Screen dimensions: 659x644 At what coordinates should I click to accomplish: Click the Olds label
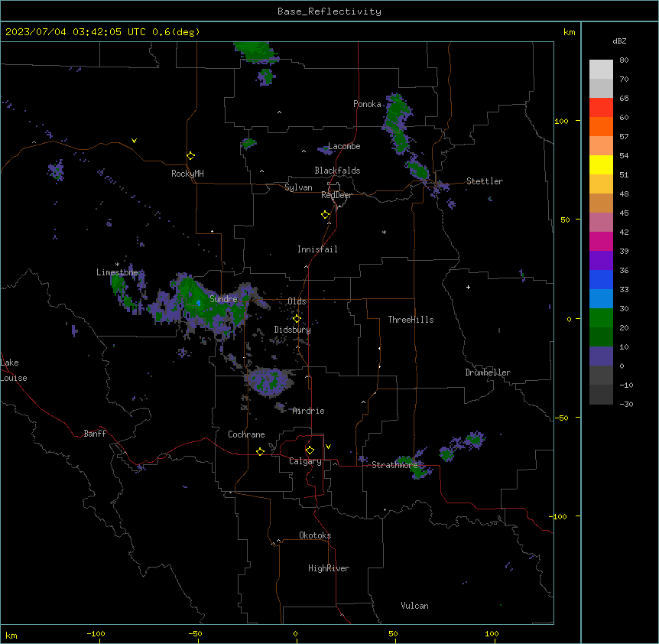pos(297,301)
